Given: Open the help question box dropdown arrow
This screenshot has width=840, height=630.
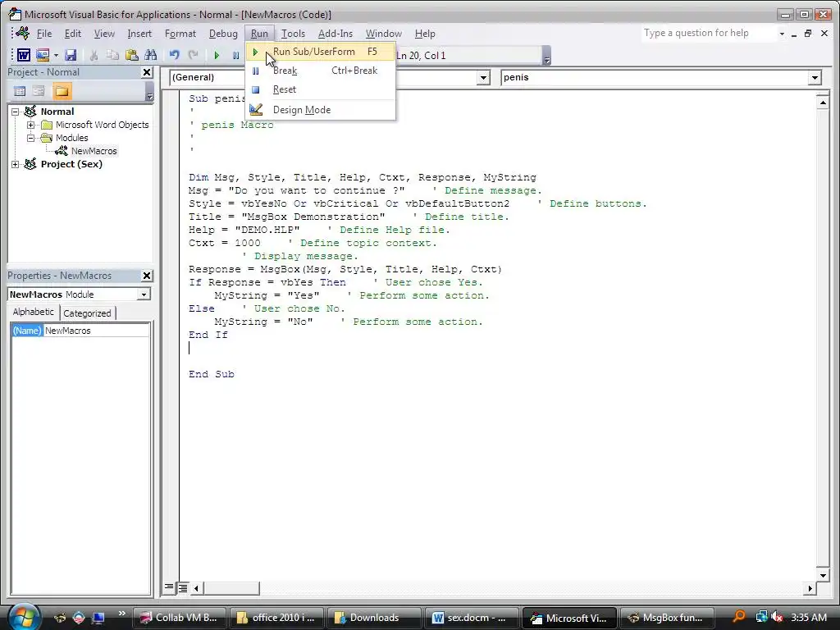Looking at the screenshot, I should [x=782, y=34].
